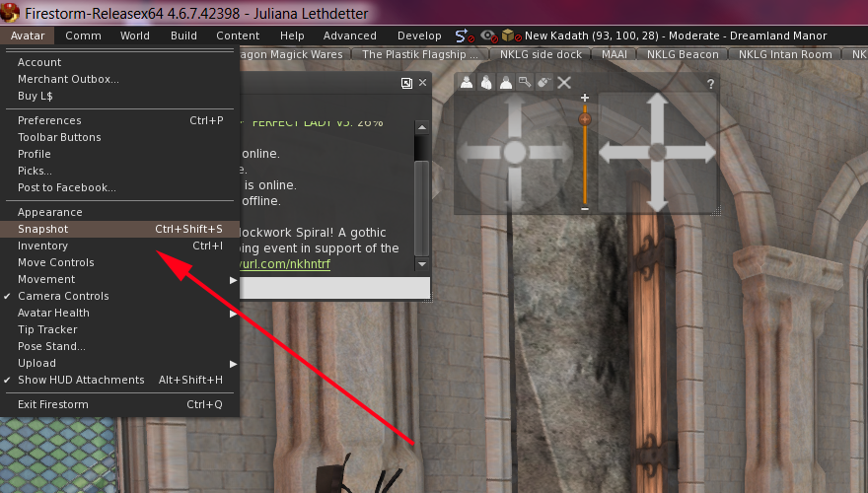Click the chat scrollbar down arrow
This screenshot has height=493, width=868.
click(422, 264)
